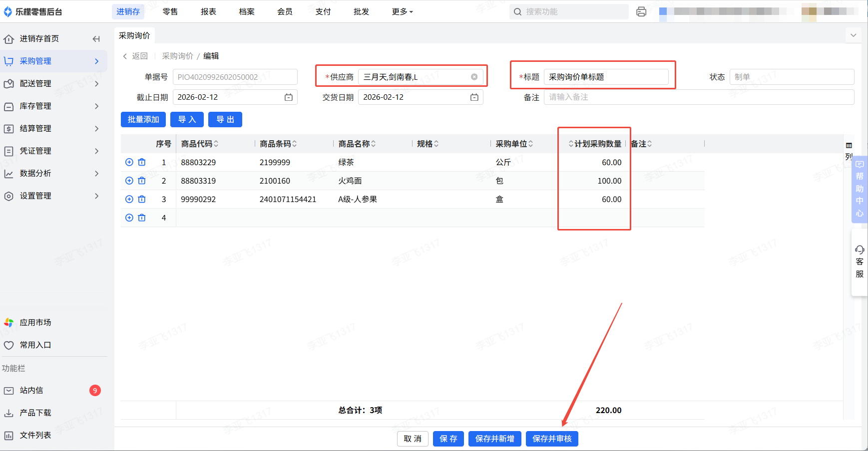
Task: Switch to 批发 top menu
Action: [x=361, y=11]
